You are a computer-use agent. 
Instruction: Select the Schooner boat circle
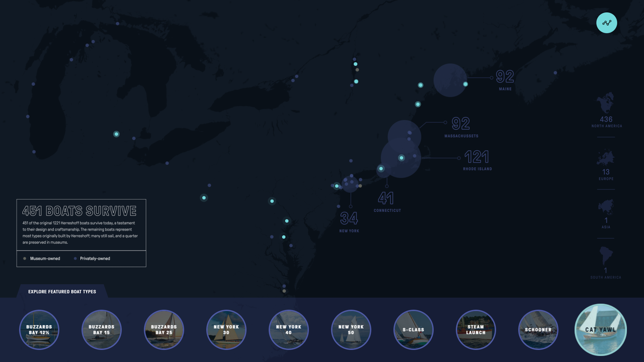(x=538, y=330)
